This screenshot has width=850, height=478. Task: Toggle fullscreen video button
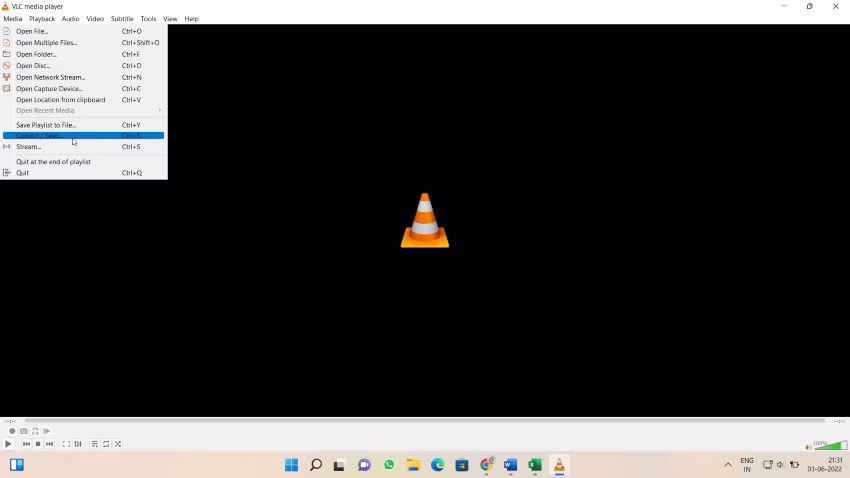point(66,444)
